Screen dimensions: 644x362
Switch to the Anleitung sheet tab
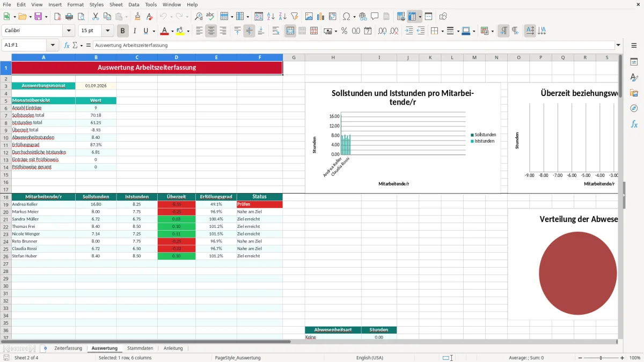(x=173, y=348)
